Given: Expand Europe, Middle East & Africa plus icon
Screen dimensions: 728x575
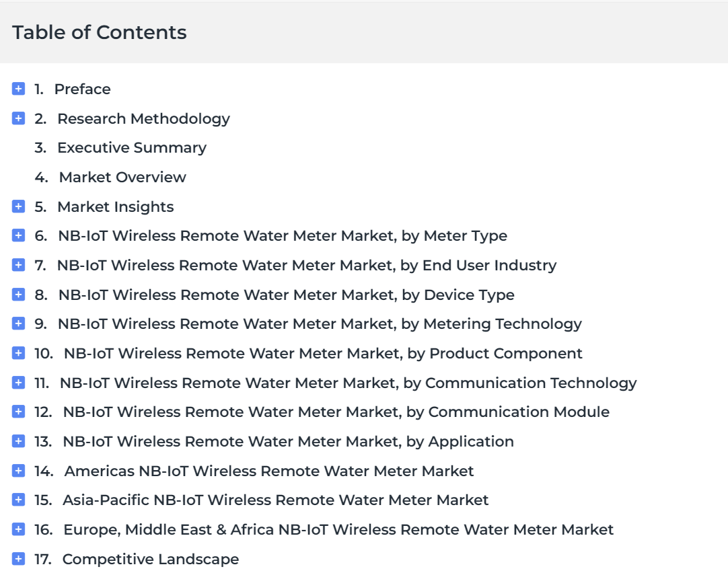Looking at the screenshot, I should coord(18,529).
